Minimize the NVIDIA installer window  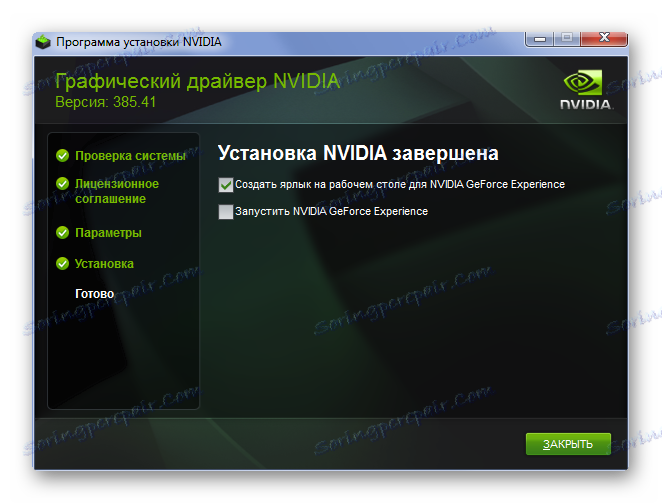click(x=540, y=39)
